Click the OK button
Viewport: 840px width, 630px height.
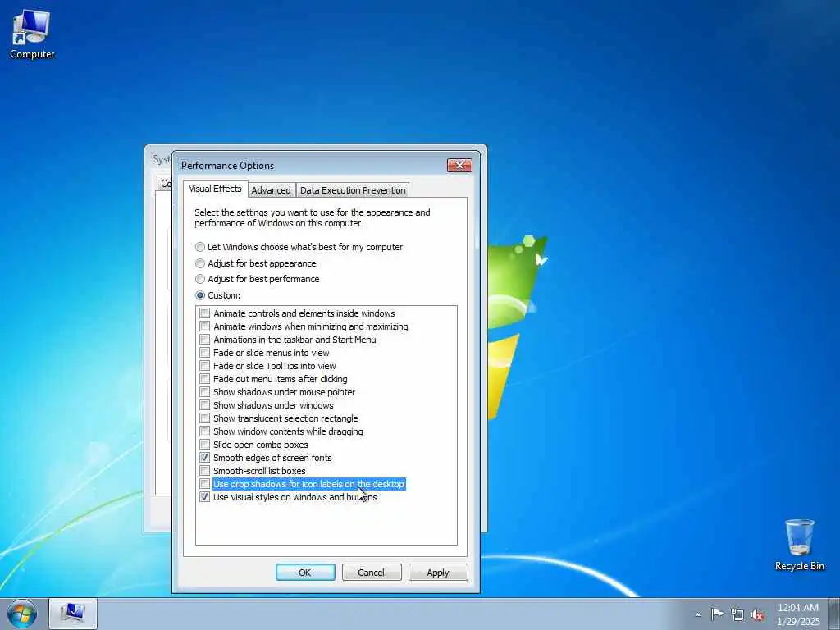305,572
